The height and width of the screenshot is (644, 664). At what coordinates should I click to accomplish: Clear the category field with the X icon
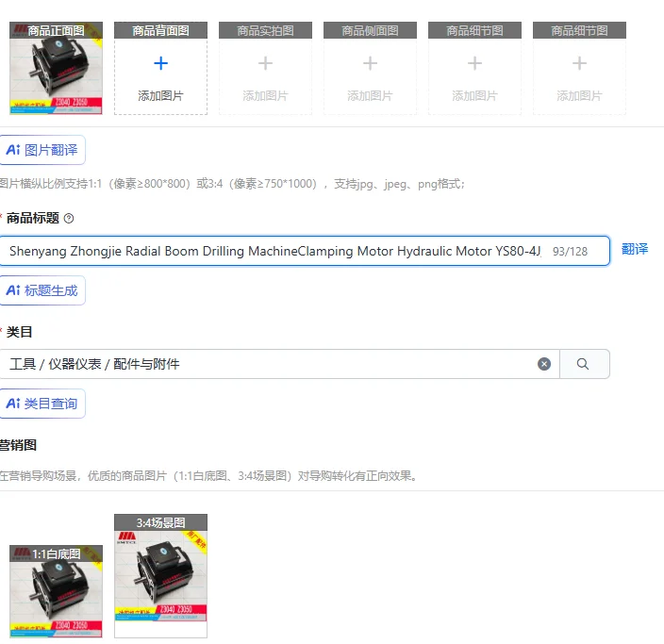544,364
